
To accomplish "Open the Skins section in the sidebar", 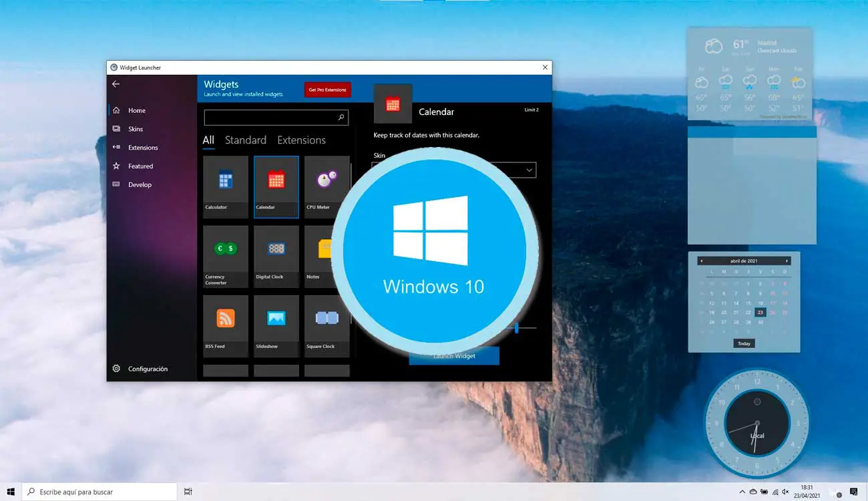I will click(152, 129).
